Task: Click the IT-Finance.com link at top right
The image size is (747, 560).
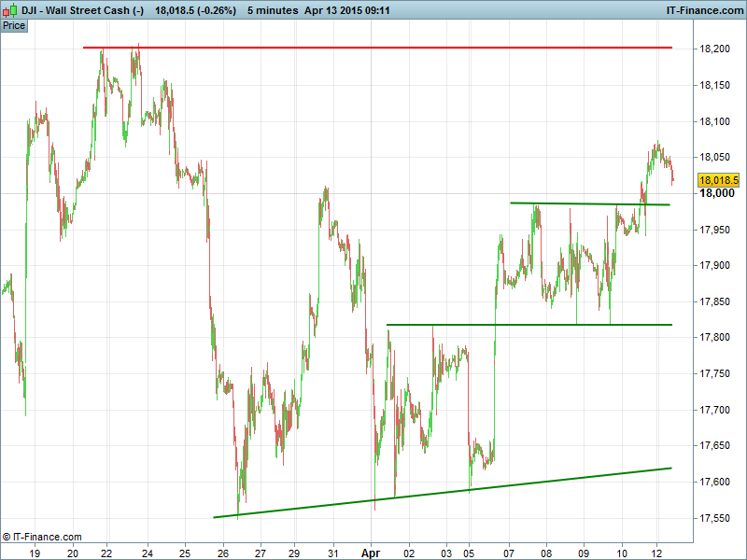Action: point(704,10)
